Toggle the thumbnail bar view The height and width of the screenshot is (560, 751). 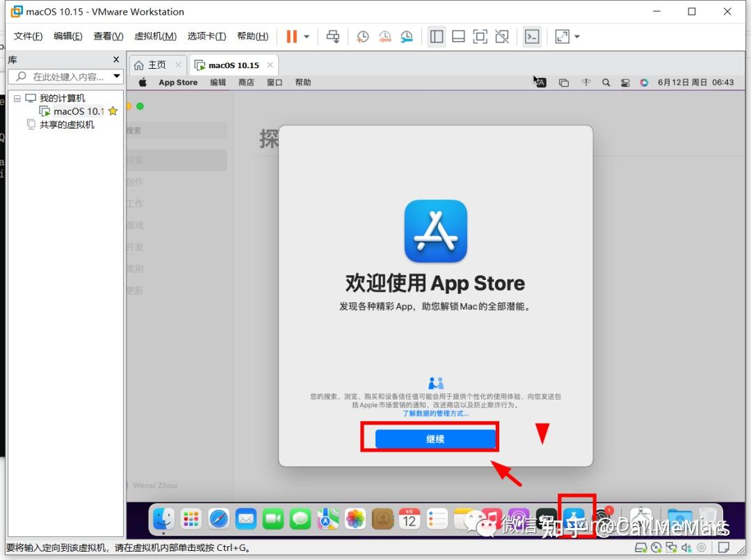tap(458, 36)
